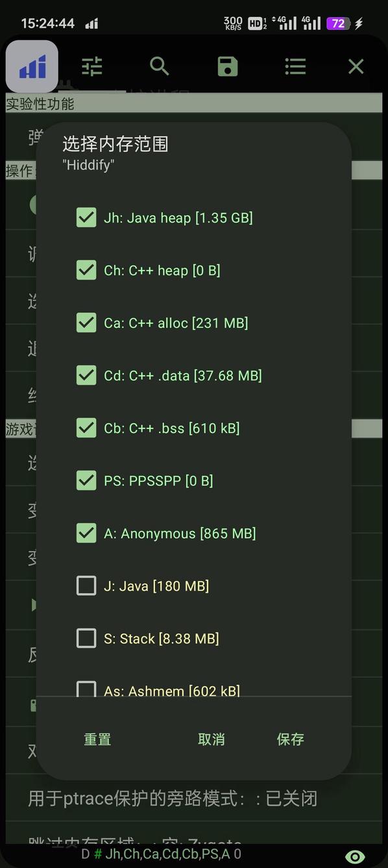Click the save floppy disk icon

pos(226,66)
